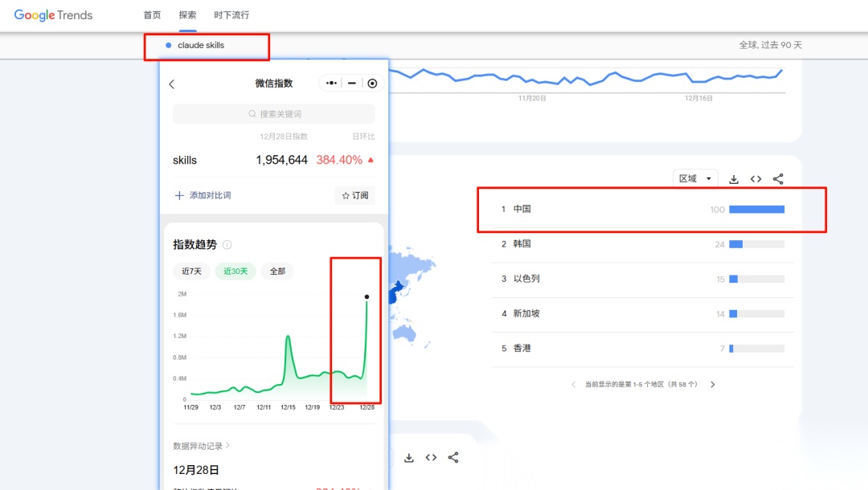Screen dimensions: 868x490
Task: Click the blue dot beside claude skills
Action: pos(168,45)
